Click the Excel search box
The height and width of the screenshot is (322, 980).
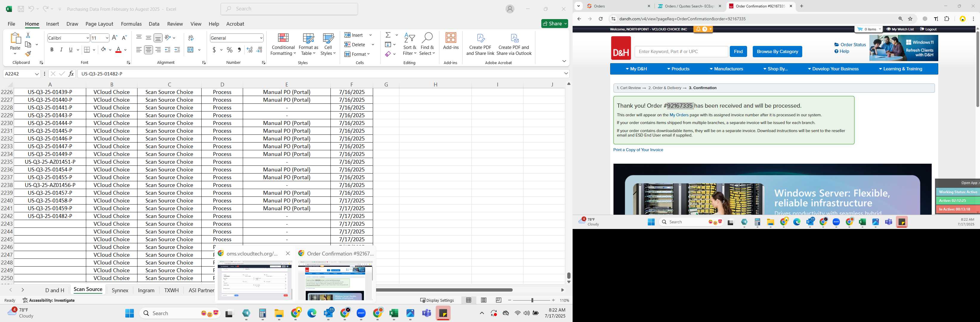289,9
